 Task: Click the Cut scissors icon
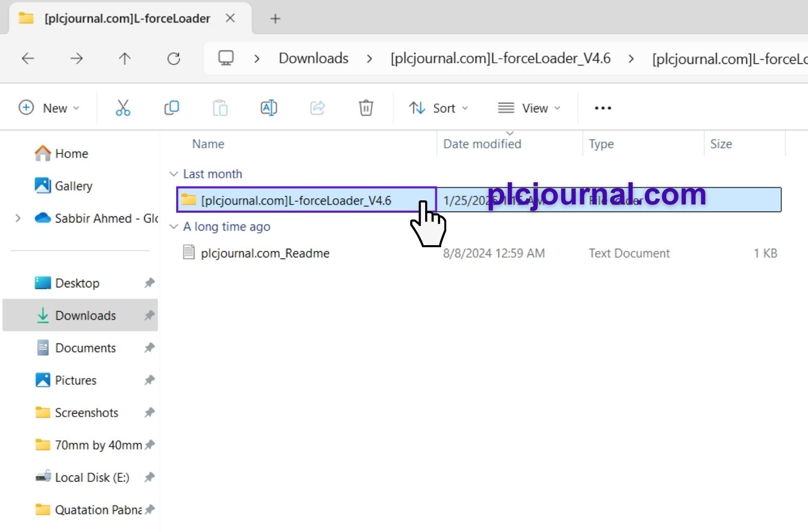pos(123,108)
